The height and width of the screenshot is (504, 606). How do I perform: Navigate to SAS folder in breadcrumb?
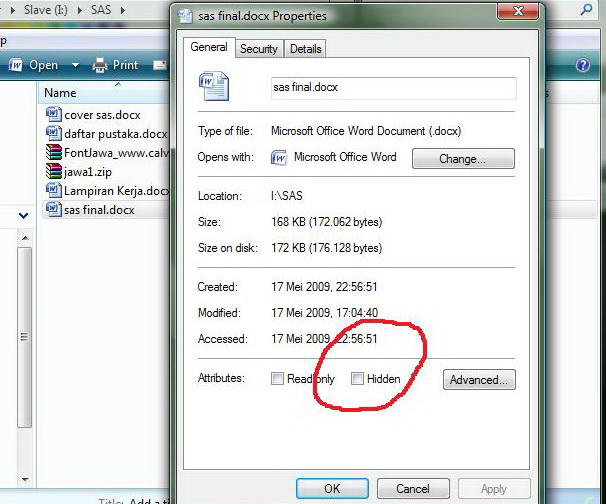(101, 10)
